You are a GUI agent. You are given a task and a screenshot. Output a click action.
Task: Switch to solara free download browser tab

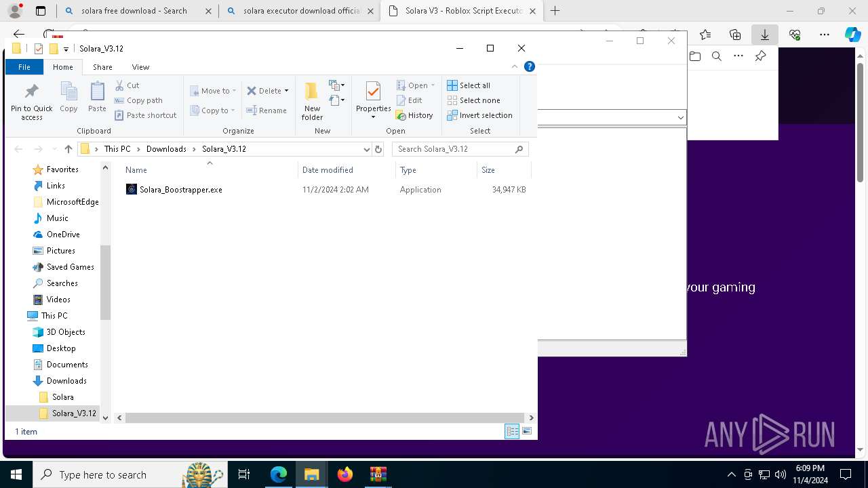tap(138, 11)
